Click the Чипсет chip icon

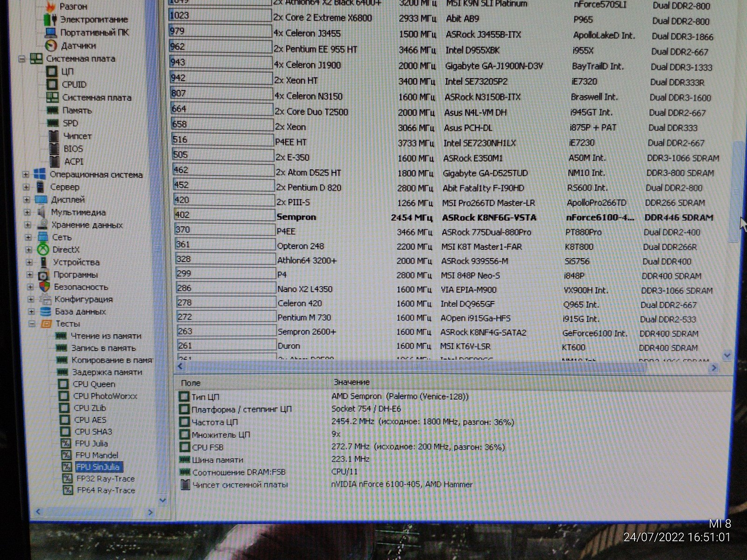pyautogui.click(x=54, y=136)
